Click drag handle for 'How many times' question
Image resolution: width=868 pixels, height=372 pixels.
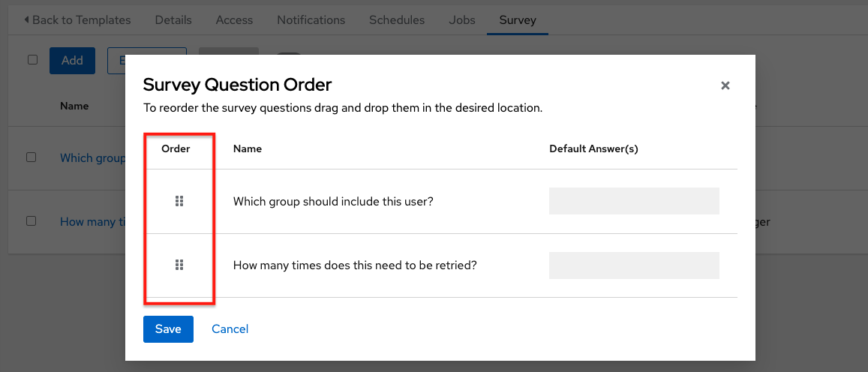(x=179, y=265)
